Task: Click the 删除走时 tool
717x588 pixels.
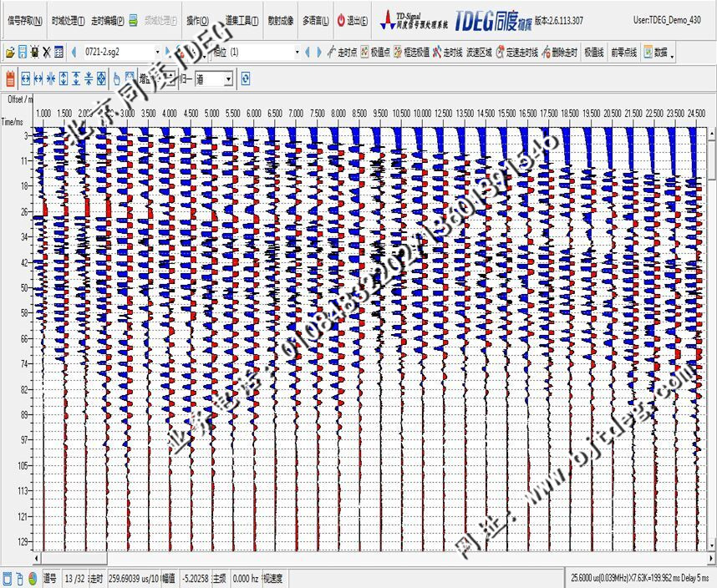Action: [560, 53]
